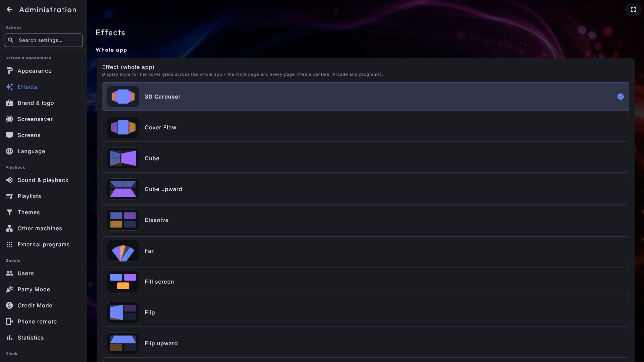644x362 pixels.
Task: Go to Playlists settings
Action: click(x=44, y=196)
